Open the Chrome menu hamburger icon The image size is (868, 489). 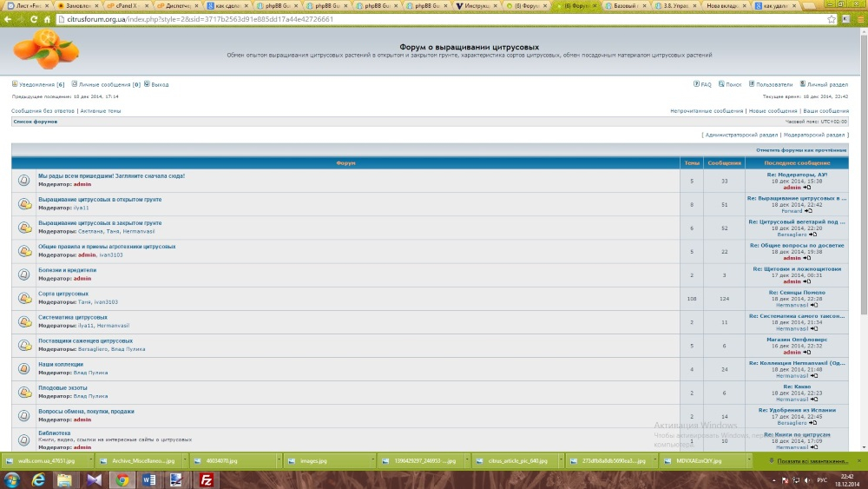pyautogui.click(x=856, y=19)
